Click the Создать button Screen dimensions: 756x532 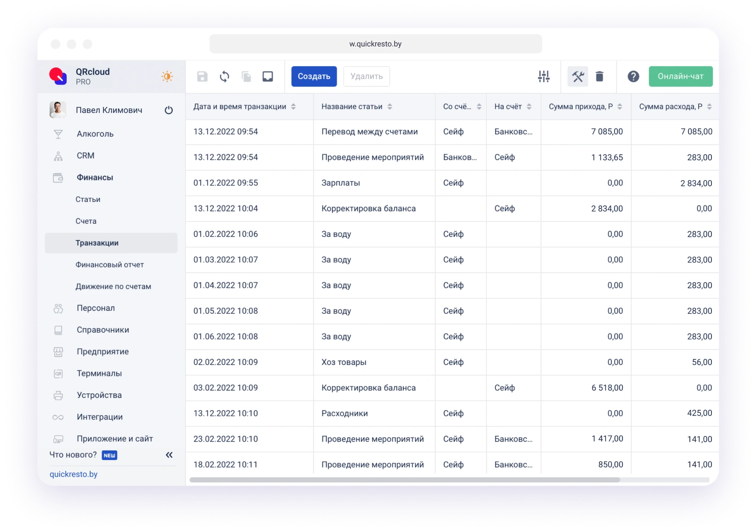tap(314, 77)
